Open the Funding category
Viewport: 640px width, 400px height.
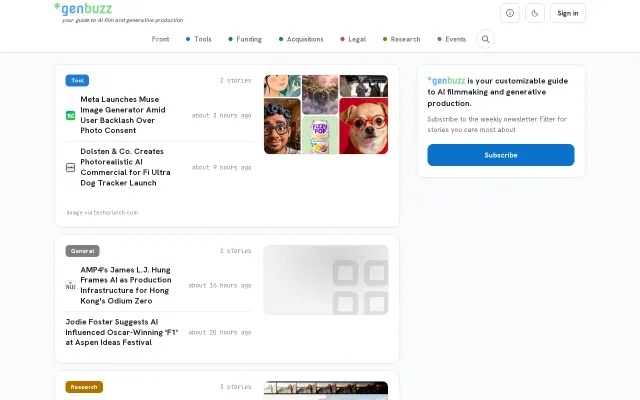pos(245,39)
